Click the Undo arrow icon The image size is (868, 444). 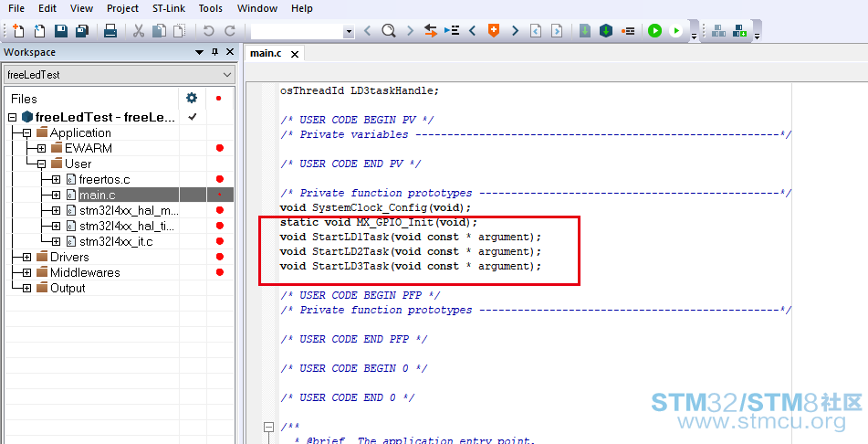point(209,31)
